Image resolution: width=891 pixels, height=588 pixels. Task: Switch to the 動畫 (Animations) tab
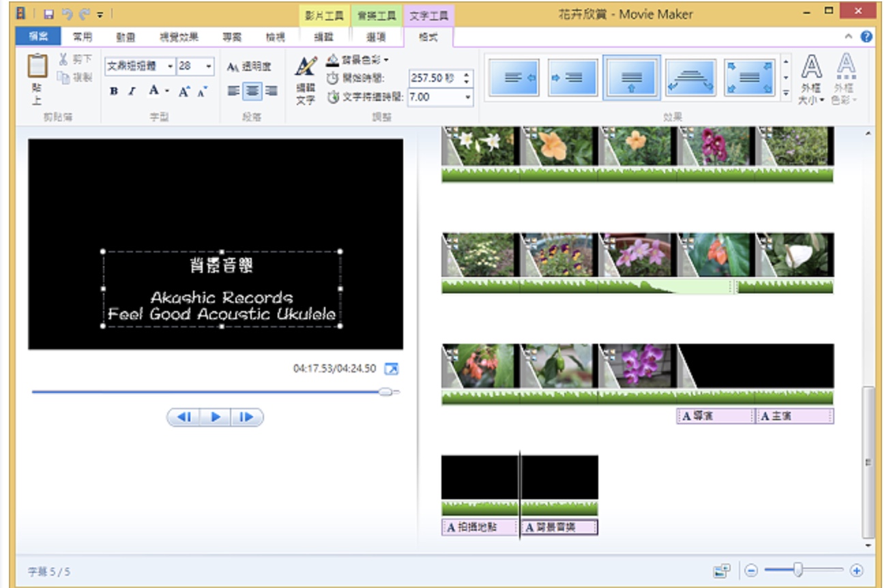click(x=125, y=37)
